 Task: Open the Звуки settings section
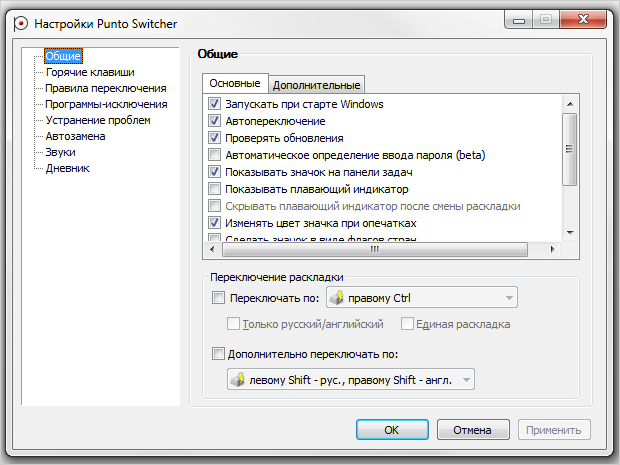tap(60, 152)
